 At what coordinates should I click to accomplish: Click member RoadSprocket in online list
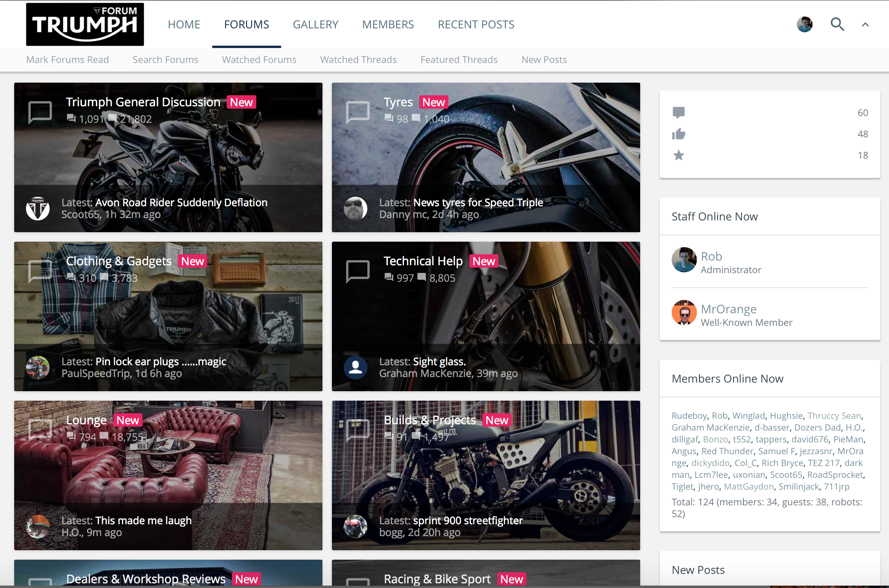click(x=835, y=475)
